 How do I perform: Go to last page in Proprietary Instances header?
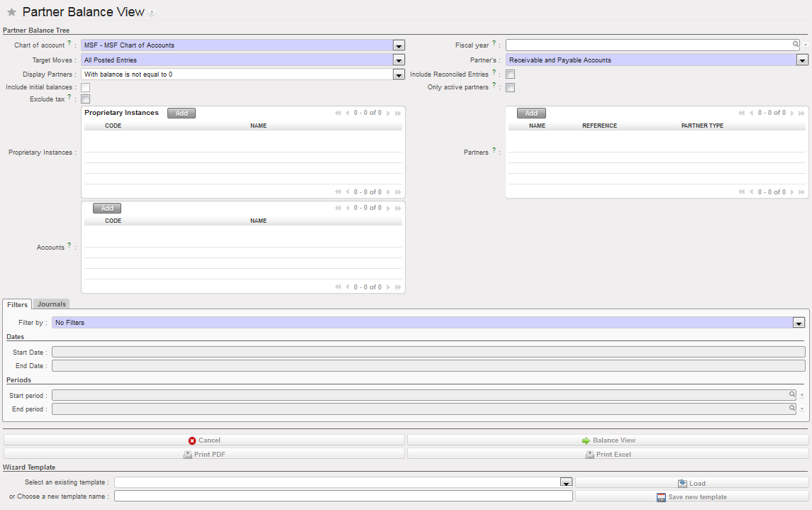point(398,113)
